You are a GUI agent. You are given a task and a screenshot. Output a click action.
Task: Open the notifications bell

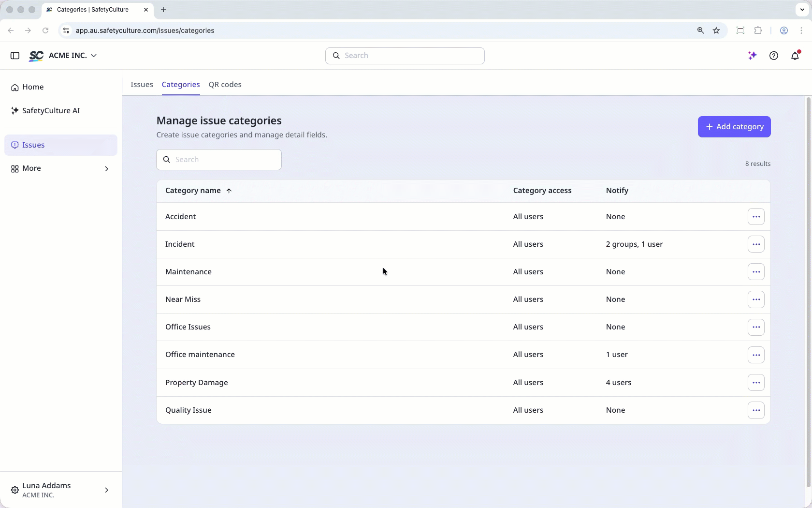pos(795,56)
